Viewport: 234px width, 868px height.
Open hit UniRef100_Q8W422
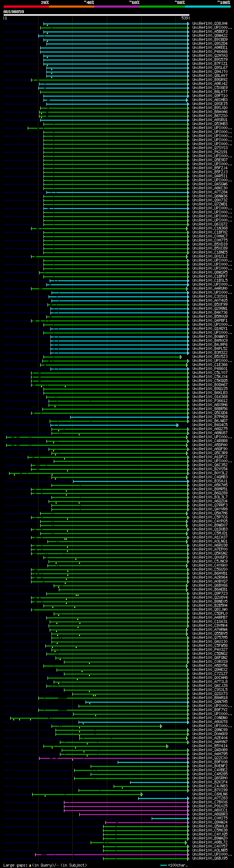click(210, 36)
